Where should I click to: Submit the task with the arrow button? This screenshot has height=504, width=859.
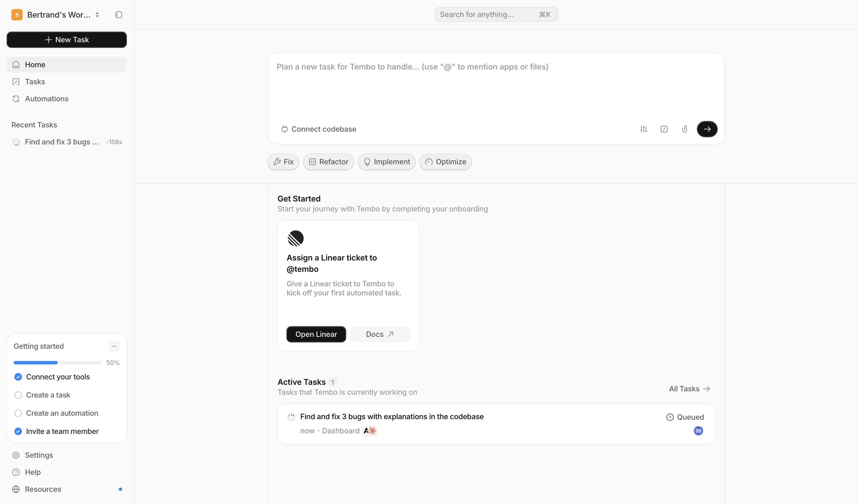[x=707, y=129]
